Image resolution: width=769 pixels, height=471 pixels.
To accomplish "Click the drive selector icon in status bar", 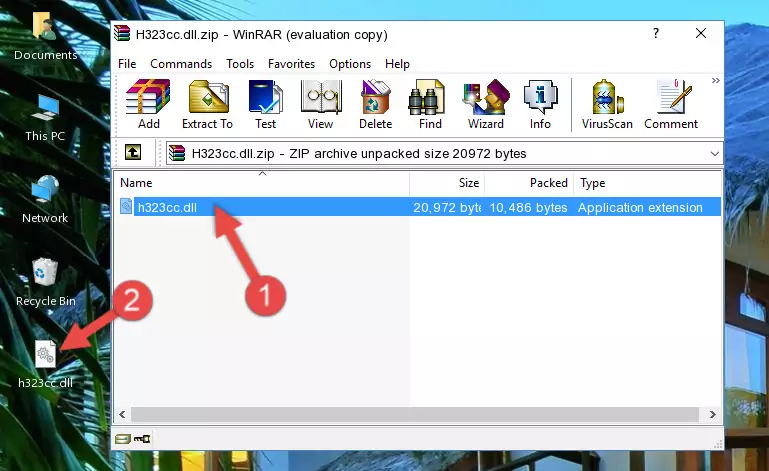I will 123,439.
